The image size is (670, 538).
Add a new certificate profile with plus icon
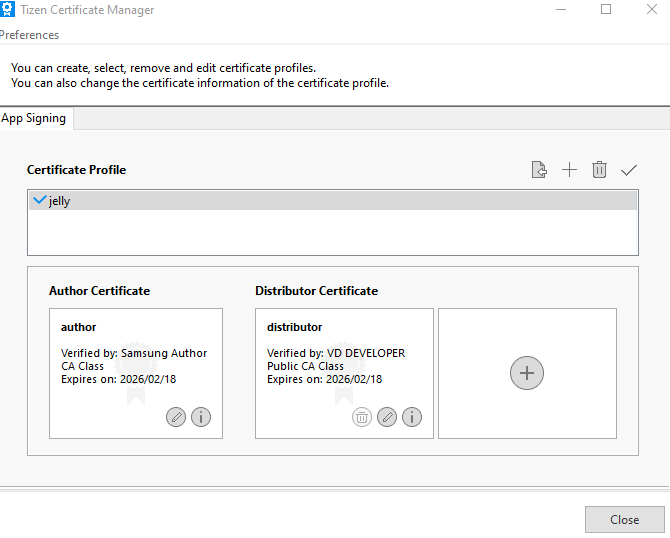pyautogui.click(x=569, y=170)
